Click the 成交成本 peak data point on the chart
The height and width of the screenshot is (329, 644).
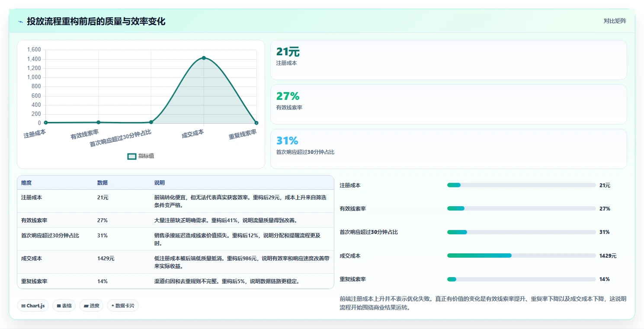point(204,58)
